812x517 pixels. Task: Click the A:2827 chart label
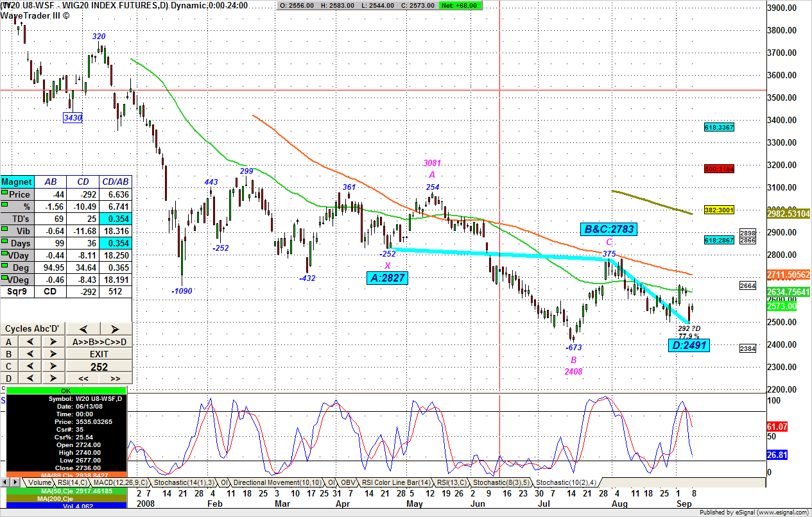pyautogui.click(x=387, y=278)
